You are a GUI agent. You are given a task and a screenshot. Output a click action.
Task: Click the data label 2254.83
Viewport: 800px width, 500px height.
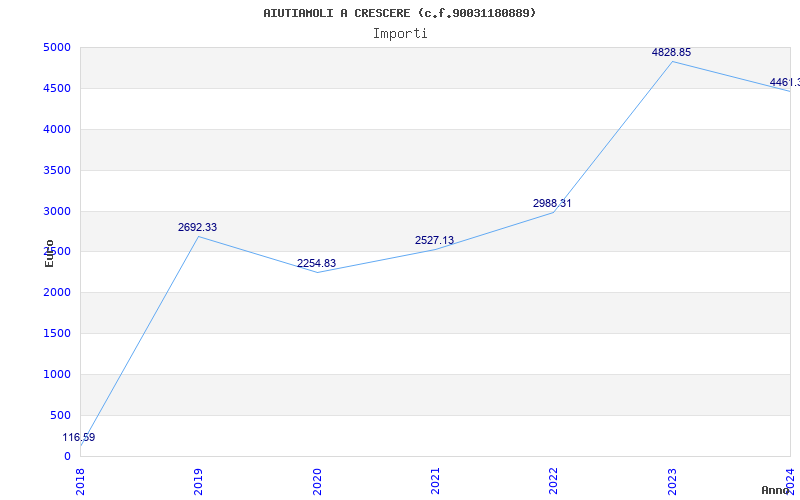(x=316, y=263)
